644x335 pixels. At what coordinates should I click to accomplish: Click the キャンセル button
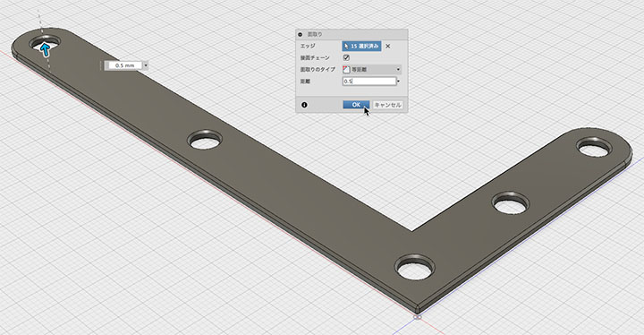(387, 105)
